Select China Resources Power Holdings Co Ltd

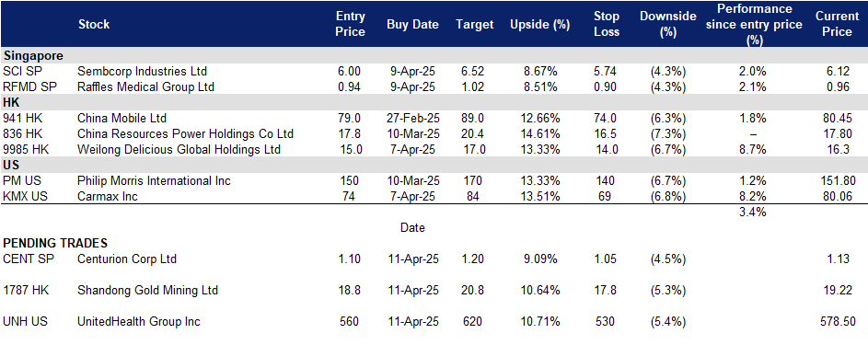pyautogui.click(x=185, y=133)
